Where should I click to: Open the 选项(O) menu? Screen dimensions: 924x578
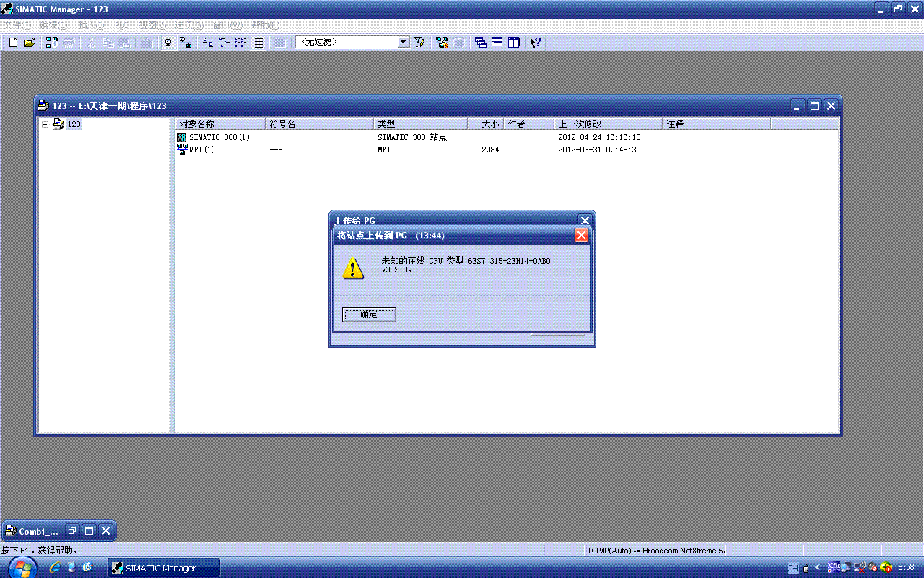[x=189, y=25]
